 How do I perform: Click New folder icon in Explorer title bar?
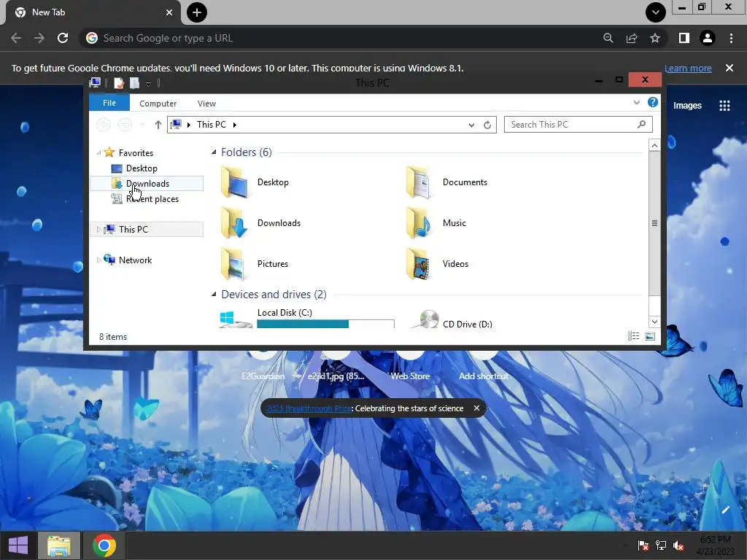[x=135, y=83]
